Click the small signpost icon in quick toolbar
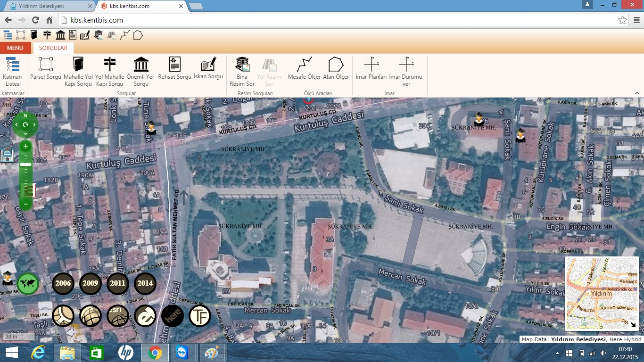 pyautogui.click(x=47, y=35)
